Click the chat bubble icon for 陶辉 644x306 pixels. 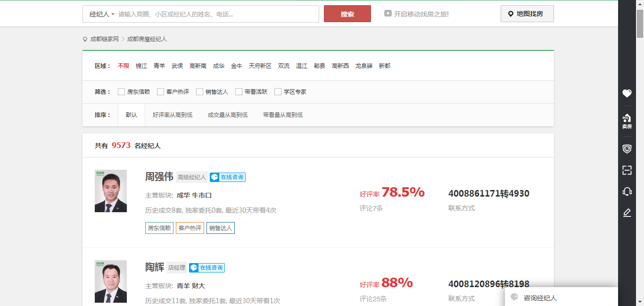pos(194,268)
